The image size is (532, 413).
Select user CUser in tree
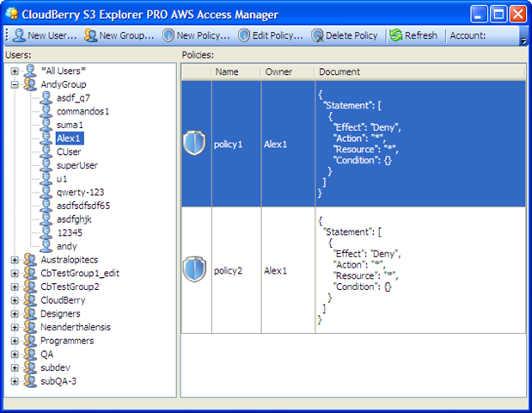(69, 151)
